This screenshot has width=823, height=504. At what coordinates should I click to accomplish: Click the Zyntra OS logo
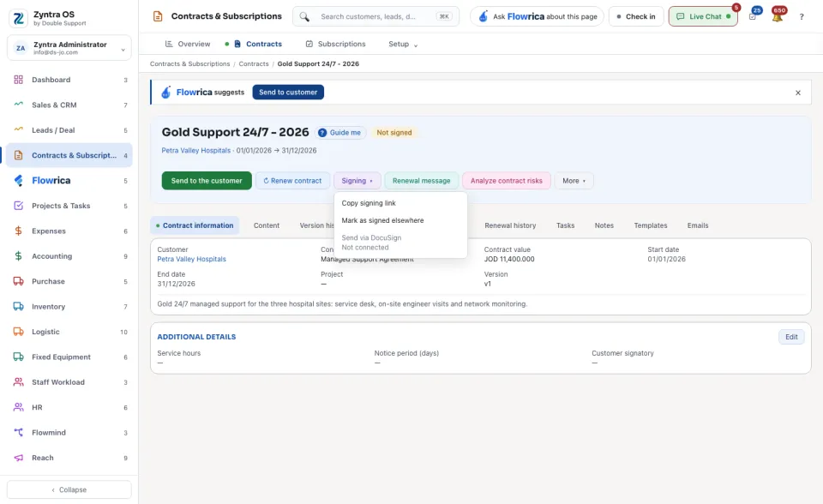point(18,18)
